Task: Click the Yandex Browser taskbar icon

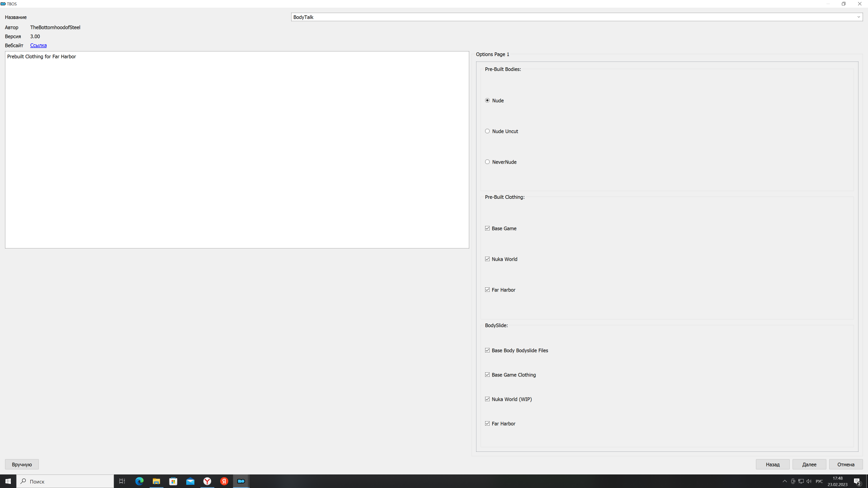Action: click(x=207, y=481)
